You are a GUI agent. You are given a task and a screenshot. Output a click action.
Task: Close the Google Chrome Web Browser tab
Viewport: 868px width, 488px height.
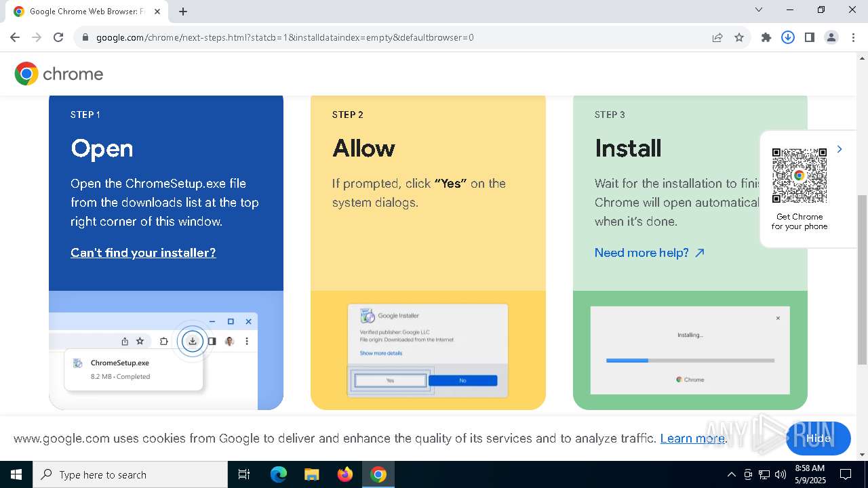click(157, 12)
